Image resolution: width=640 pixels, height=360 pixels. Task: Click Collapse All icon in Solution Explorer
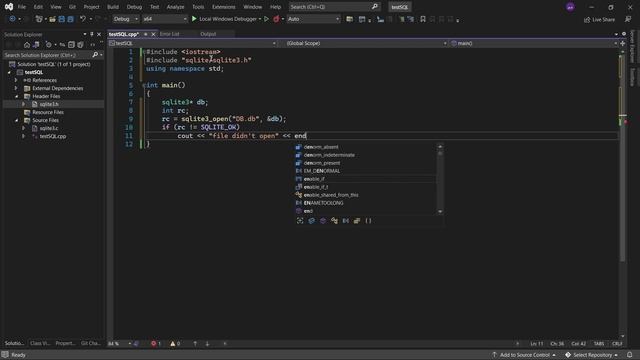[x=71, y=44]
